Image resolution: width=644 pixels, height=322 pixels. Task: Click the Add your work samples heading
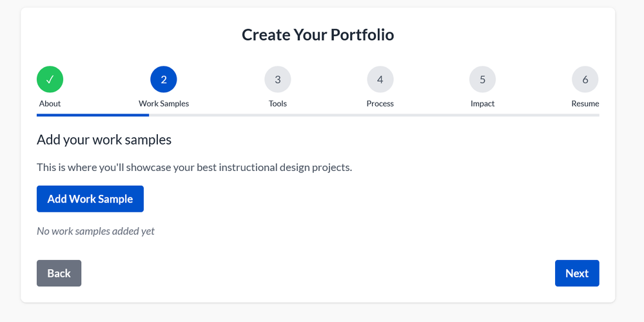coord(104,139)
